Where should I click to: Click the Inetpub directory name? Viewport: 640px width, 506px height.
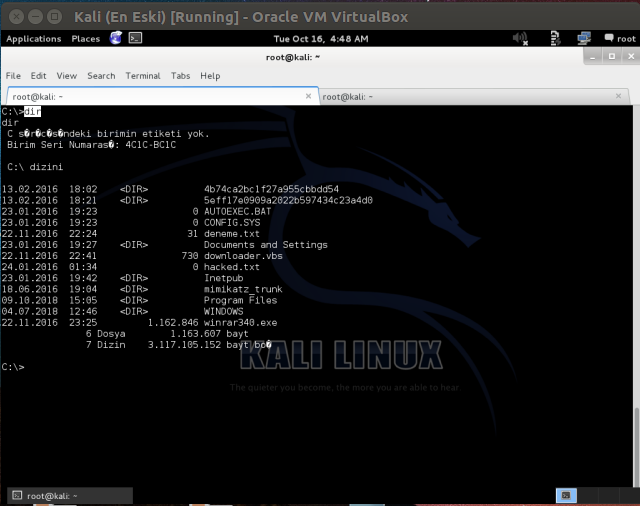click(x=224, y=278)
